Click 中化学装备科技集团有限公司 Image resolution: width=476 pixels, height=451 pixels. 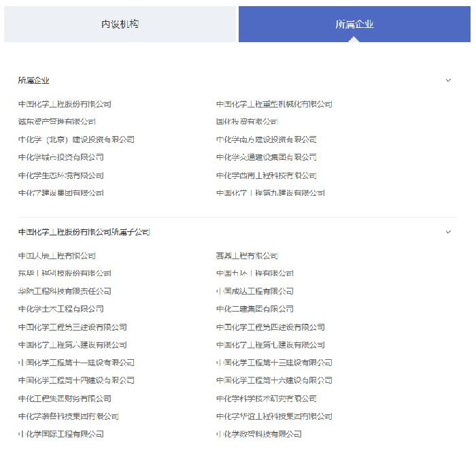tap(68, 416)
